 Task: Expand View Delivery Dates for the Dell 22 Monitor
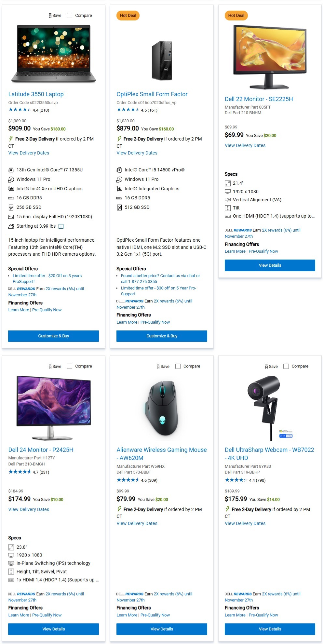(245, 145)
